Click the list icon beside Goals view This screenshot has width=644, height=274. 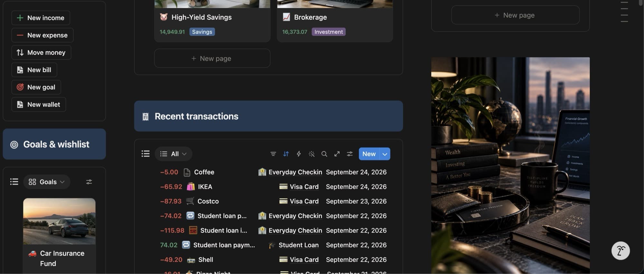click(x=14, y=182)
